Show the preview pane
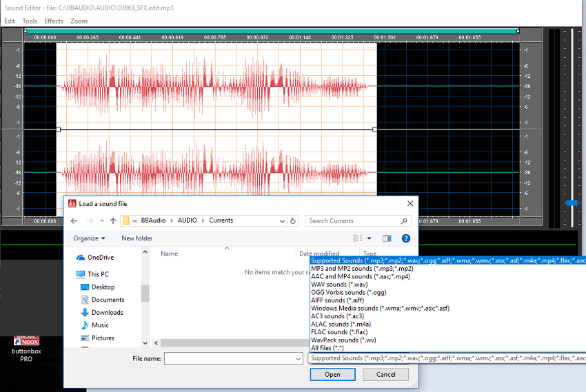 pos(387,238)
